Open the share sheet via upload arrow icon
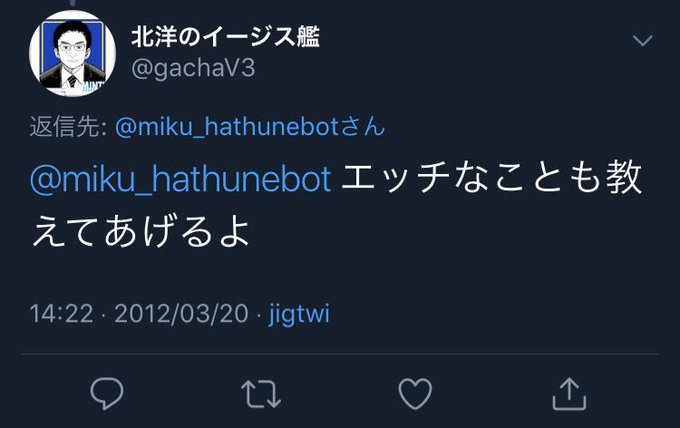 pyautogui.click(x=569, y=393)
